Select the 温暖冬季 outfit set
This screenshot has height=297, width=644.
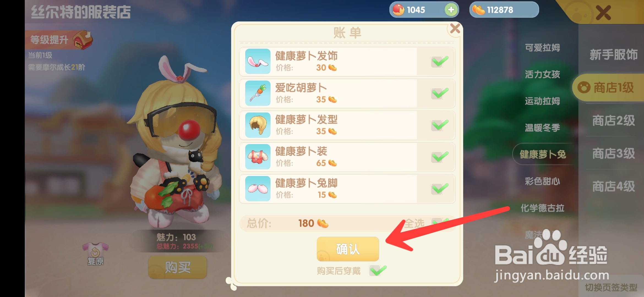[x=542, y=128]
